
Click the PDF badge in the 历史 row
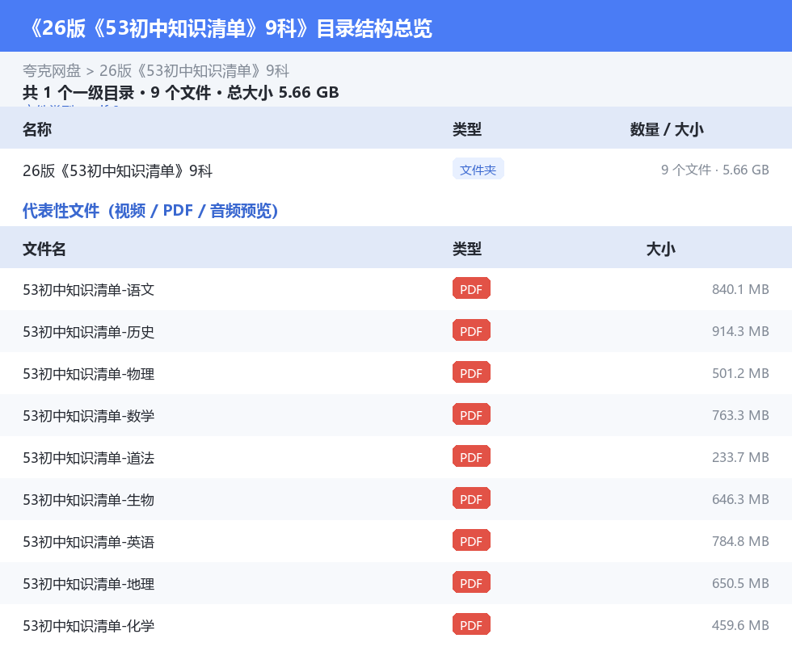[x=471, y=330]
